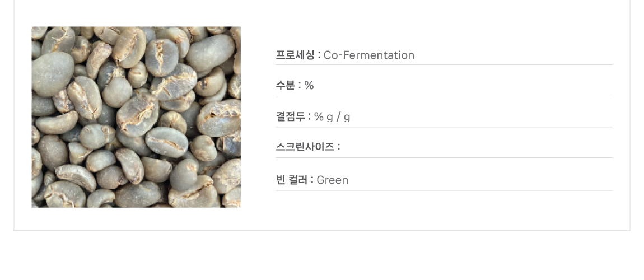Click blank space between photo and spec list
Viewport: 644px width, 280px height.
pyautogui.click(x=258, y=117)
